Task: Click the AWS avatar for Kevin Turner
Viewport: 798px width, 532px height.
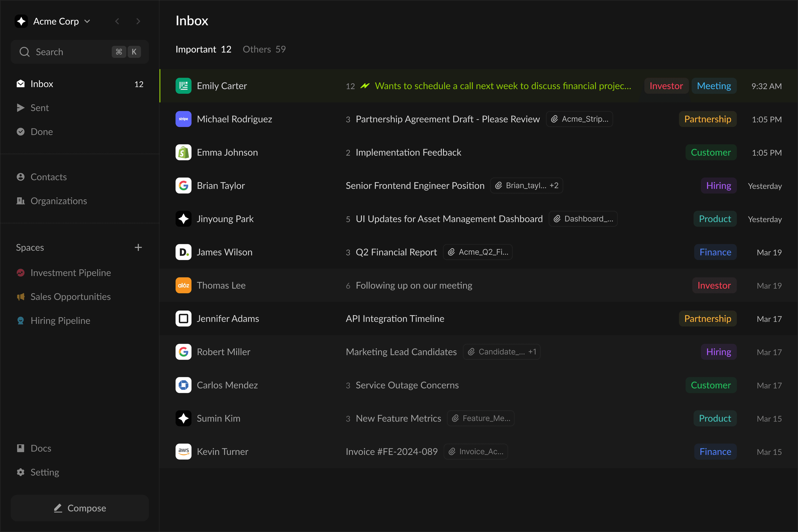Action: coord(183,452)
